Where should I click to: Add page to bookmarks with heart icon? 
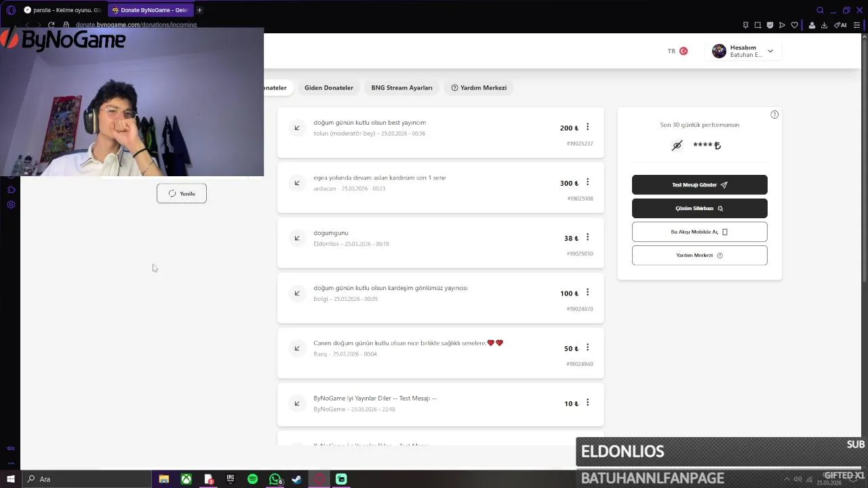pos(794,25)
